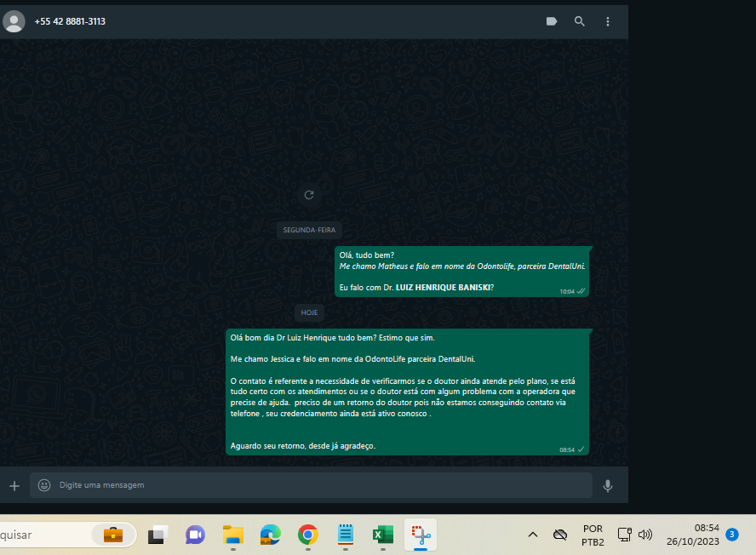
Task: Switch POR PTB2 keyboard input language
Action: pyautogui.click(x=593, y=535)
